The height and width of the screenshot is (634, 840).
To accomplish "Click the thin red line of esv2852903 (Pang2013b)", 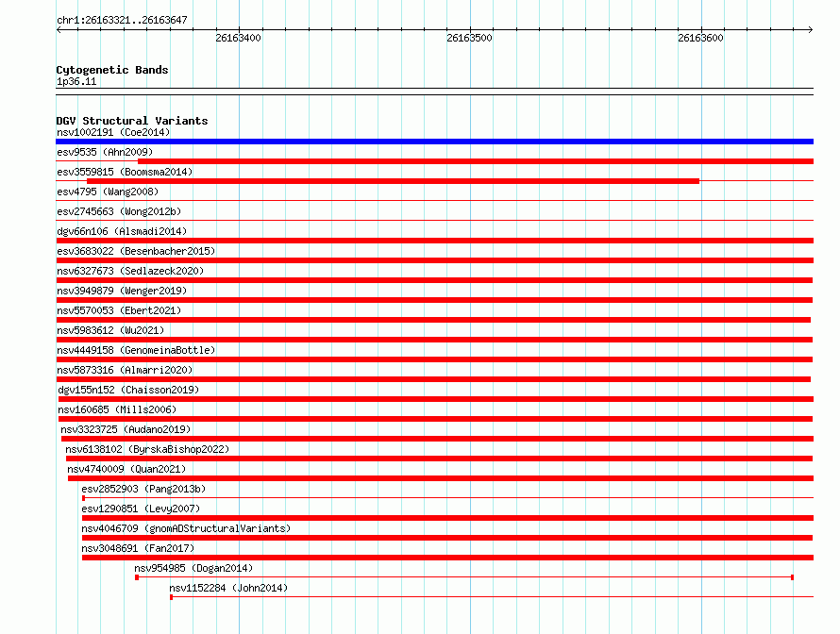I will 448,498.
